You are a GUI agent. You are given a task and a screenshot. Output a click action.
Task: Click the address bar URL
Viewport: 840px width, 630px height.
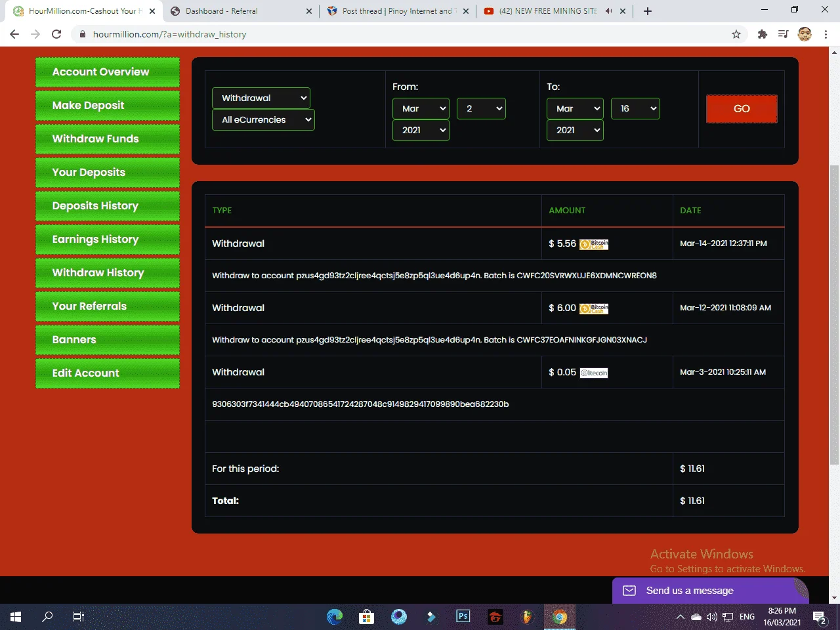point(169,34)
